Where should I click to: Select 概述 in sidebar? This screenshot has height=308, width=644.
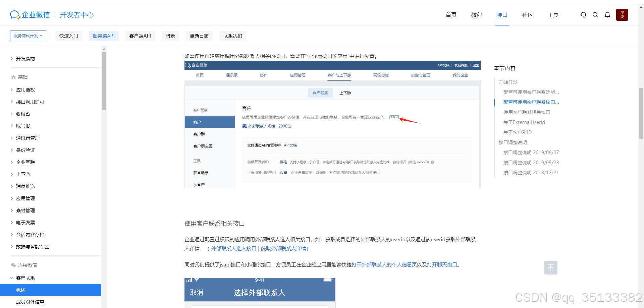[x=51, y=290]
